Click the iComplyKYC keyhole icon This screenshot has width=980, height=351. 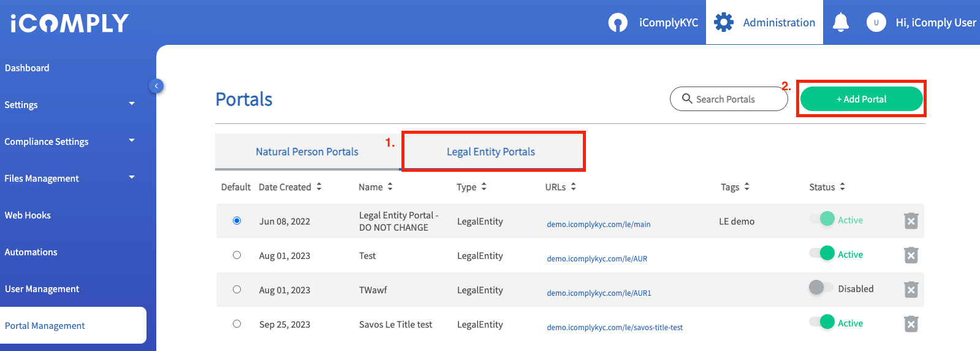tap(618, 23)
